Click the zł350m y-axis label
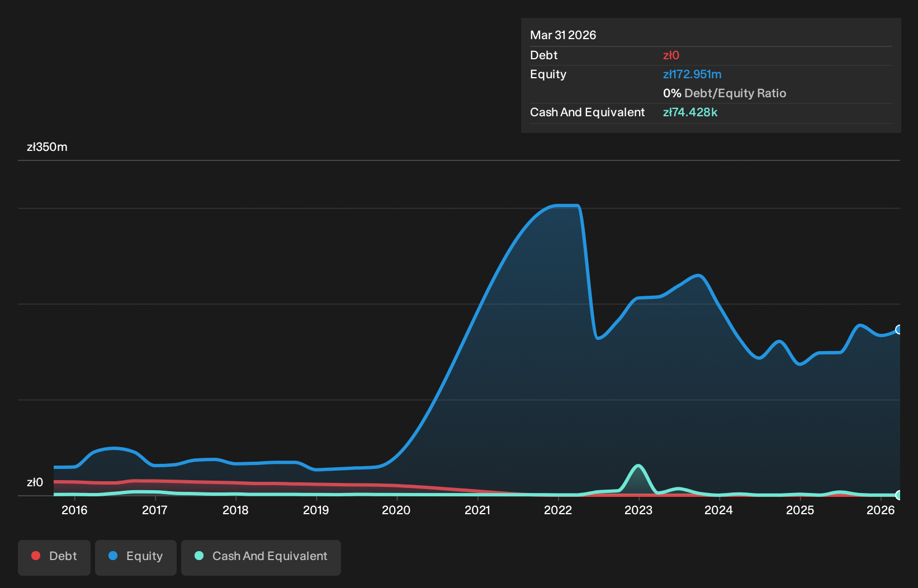The height and width of the screenshot is (588, 918). click(x=47, y=147)
